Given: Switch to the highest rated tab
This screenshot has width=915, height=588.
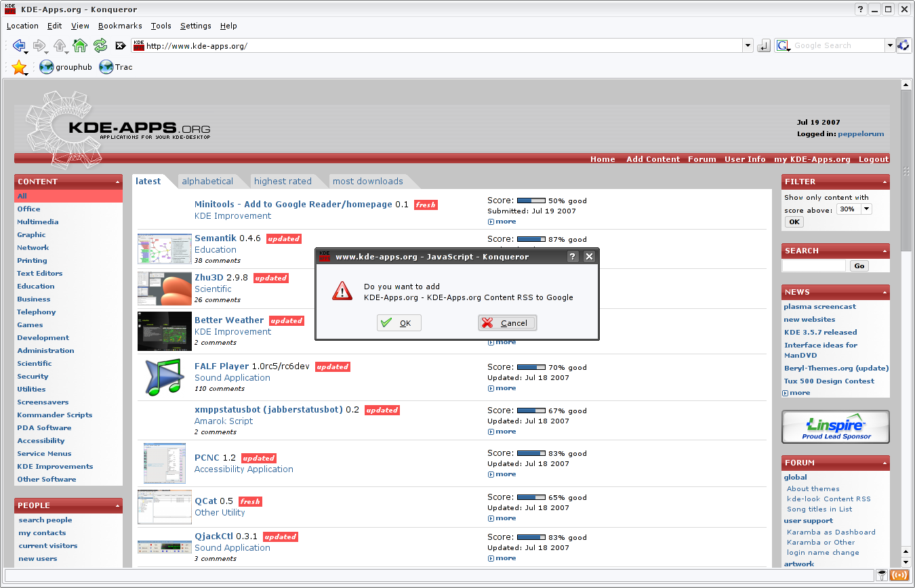Looking at the screenshot, I should (283, 181).
